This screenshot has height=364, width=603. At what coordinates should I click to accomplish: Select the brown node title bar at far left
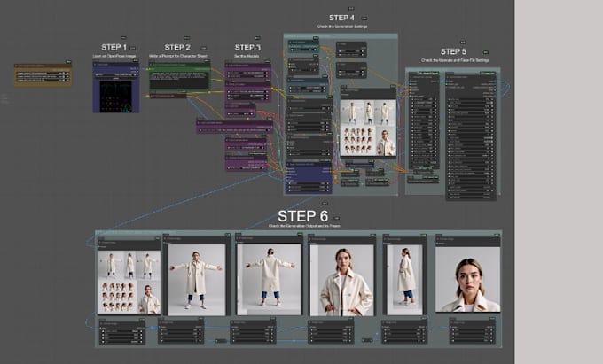coord(43,66)
